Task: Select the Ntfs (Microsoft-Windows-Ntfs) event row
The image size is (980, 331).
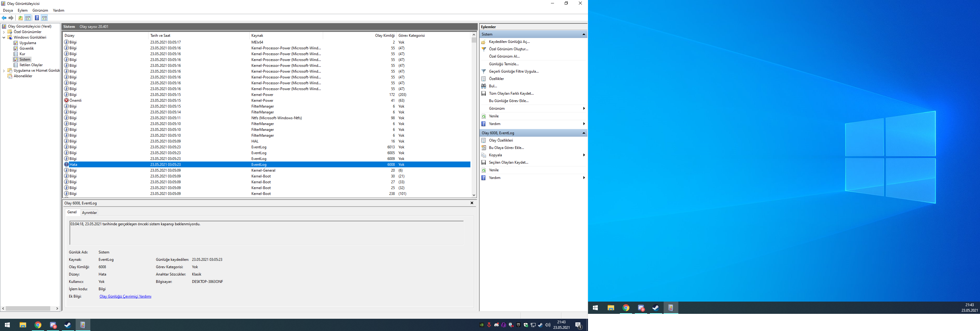Action: (267, 118)
